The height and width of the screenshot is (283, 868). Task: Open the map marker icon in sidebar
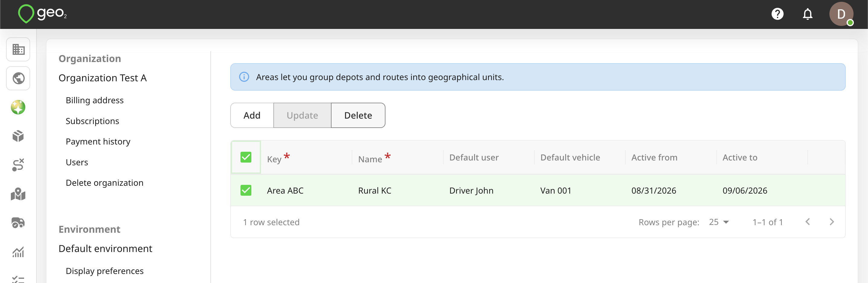coord(18,194)
